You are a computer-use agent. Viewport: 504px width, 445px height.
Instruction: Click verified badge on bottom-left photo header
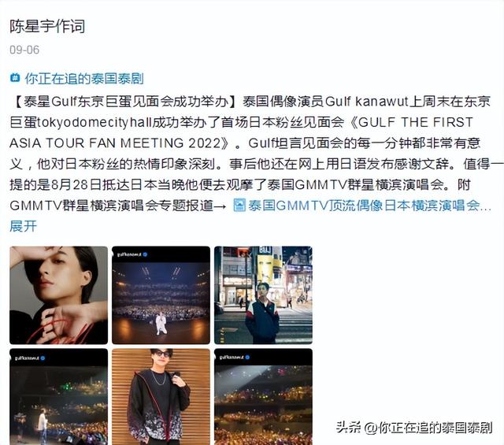tap(43, 358)
